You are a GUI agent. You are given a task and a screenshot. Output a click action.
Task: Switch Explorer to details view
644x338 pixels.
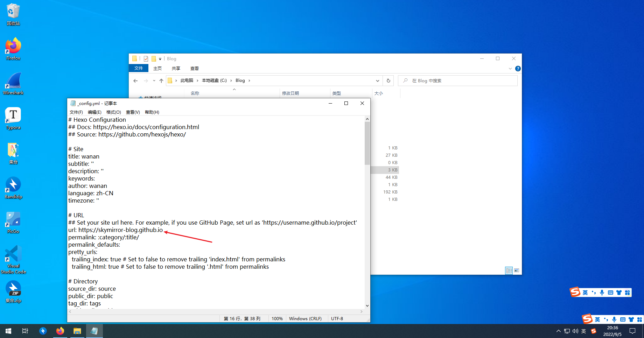[509, 270]
